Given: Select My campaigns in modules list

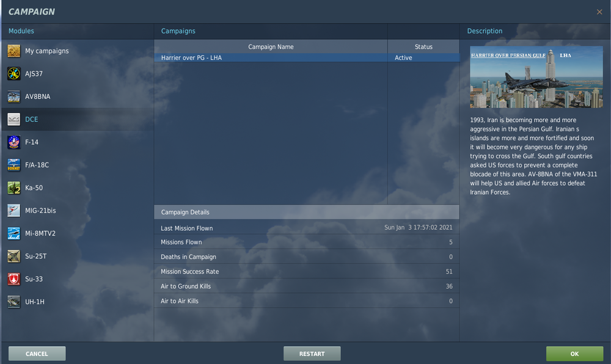Looking at the screenshot, I should [47, 51].
